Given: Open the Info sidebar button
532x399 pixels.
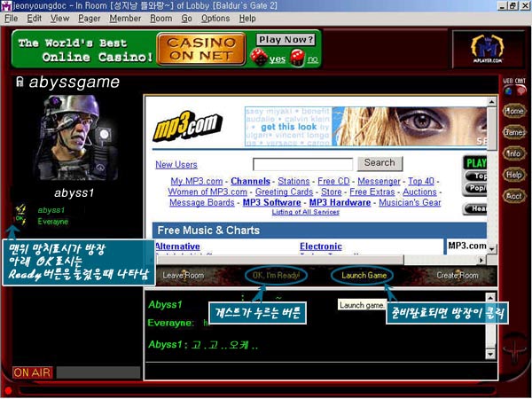Looking at the screenshot, I should pyautogui.click(x=512, y=153).
